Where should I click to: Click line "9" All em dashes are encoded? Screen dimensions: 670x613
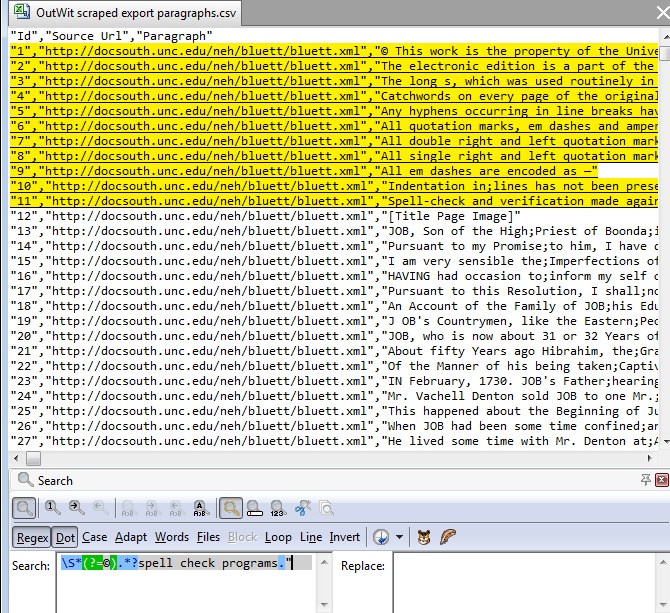coord(304,171)
